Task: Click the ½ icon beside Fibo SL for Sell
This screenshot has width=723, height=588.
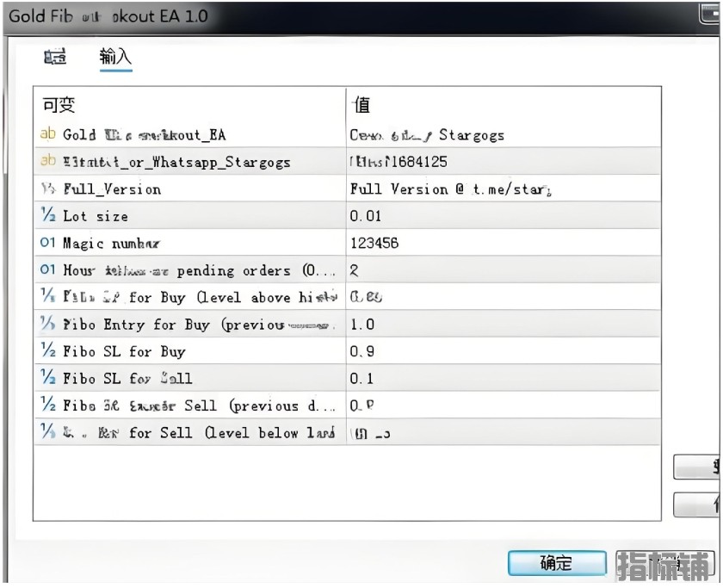Action: 47,378
